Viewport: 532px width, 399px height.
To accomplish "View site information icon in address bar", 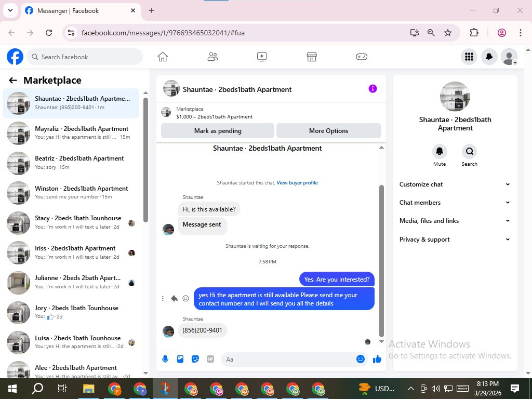I will pyautogui.click(x=71, y=33).
